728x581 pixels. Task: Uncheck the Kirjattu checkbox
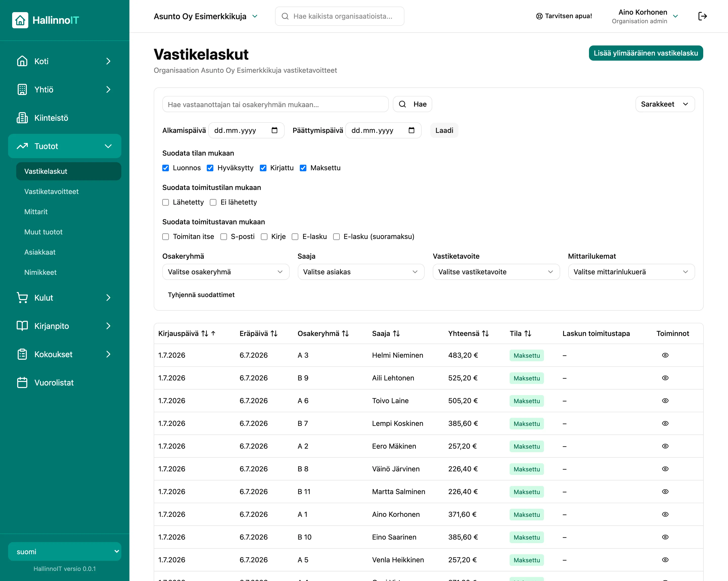(x=263, y=168)
